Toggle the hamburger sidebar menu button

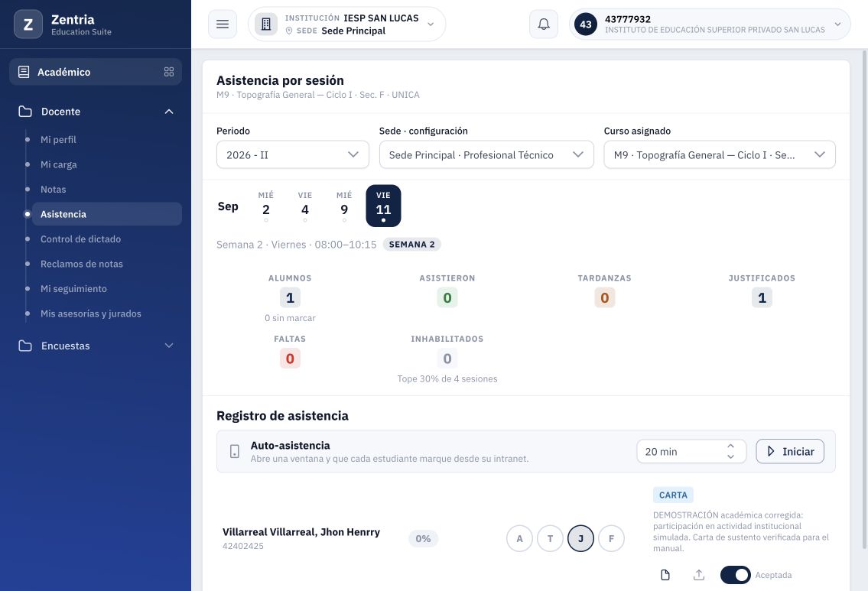[x=223, y=24]
